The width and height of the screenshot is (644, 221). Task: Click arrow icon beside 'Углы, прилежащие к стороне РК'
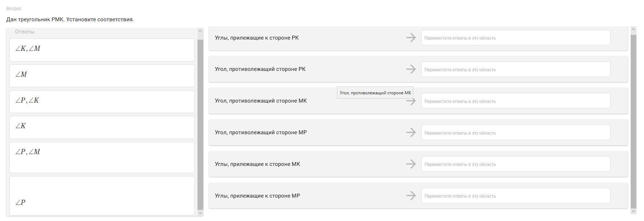(x=411, y=38)
